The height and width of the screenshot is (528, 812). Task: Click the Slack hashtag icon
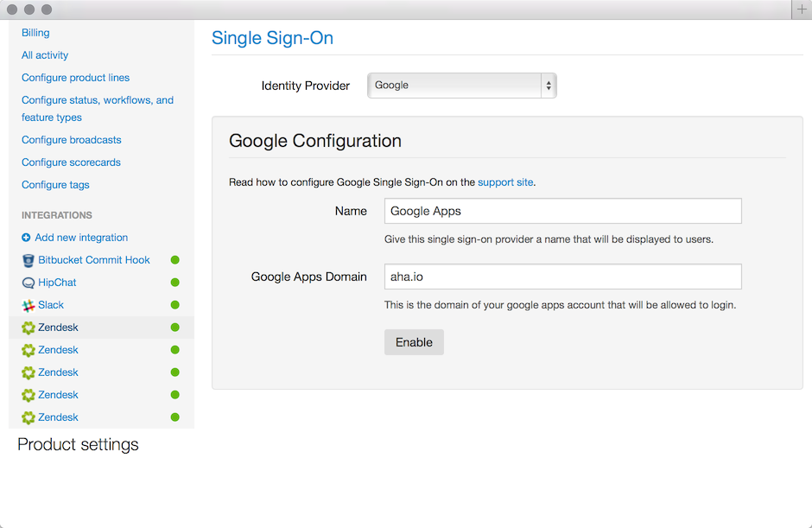coord(29,305)
